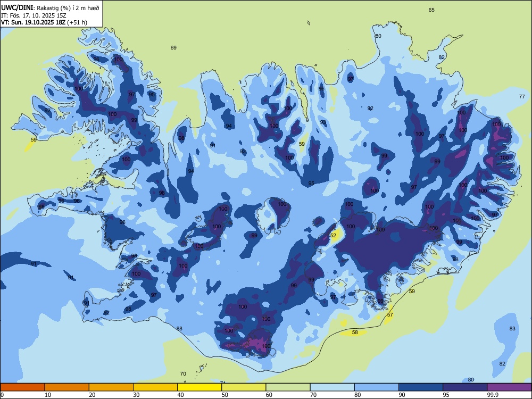Click the legend scale label '40'
The height and width of the screenshot is (399, 532).
pos(181,395)
